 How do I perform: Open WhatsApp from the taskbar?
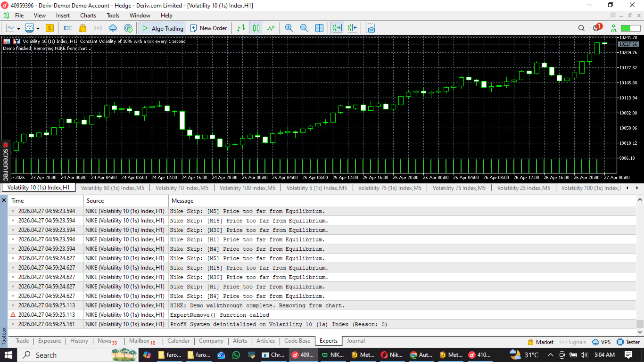236,355
